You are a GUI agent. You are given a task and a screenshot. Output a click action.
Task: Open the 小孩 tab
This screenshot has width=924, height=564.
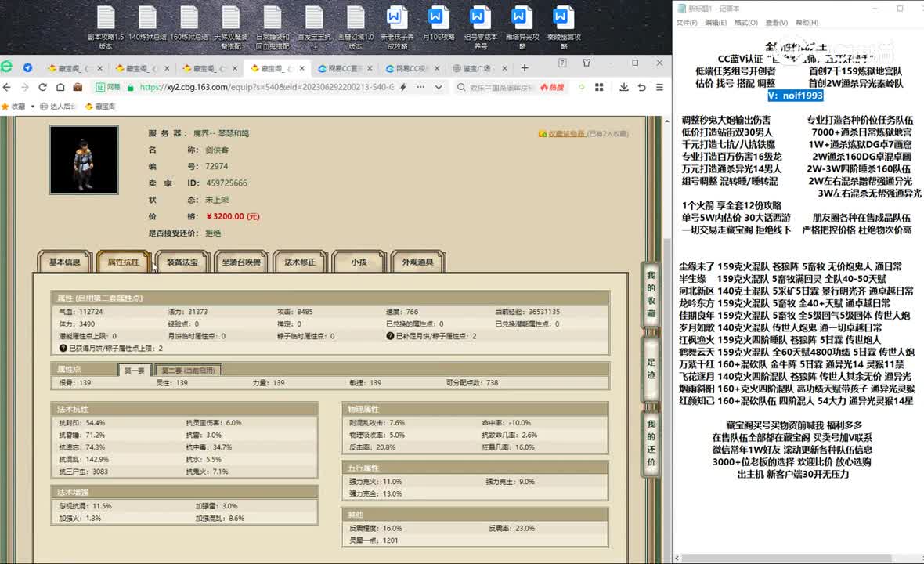coord(359,262)
